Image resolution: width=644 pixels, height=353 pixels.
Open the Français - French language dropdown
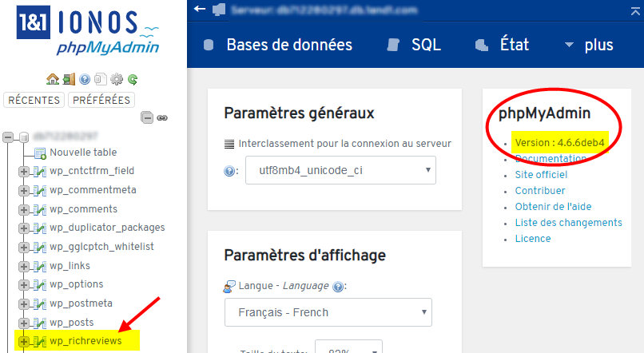tap(328, 312)
